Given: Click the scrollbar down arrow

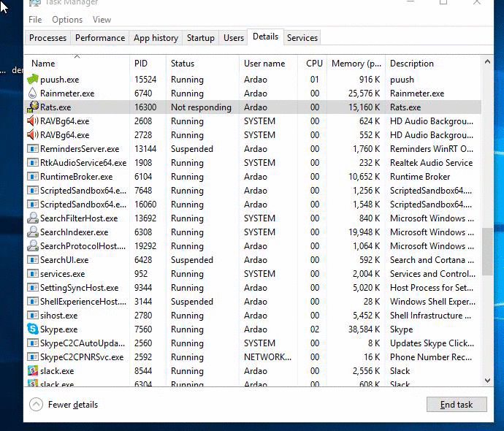Looking at the screenshot, I should click(x=487, y=381).
